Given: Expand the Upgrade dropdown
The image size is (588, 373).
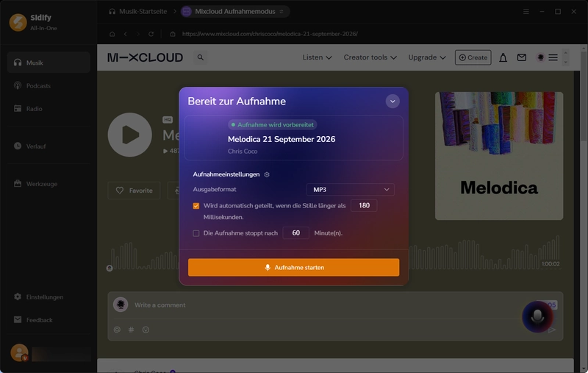Looking at the screenshot, I should pos(427,57).
